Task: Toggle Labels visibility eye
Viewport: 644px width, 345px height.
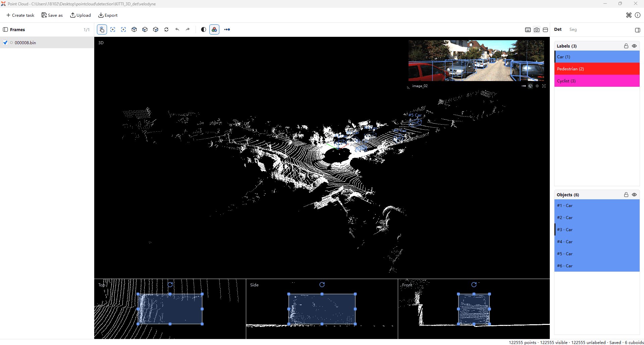Action: pyautogui.click(x=634, y=46)
